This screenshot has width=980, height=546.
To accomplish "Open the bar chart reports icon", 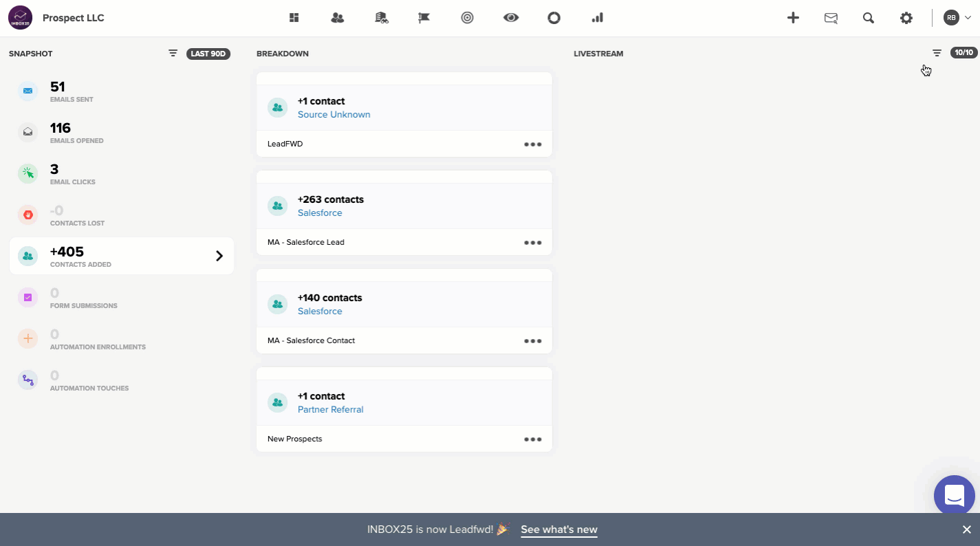I will click(597, 18).
